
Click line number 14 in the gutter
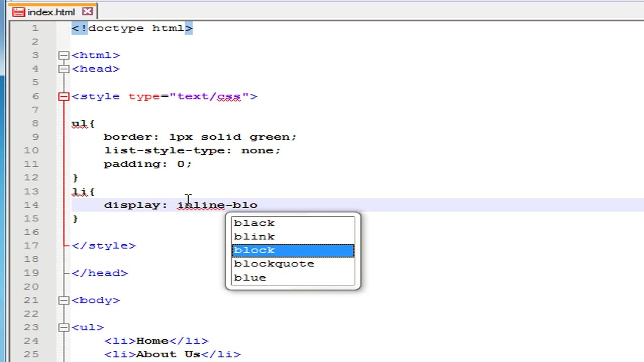[31, 205]
